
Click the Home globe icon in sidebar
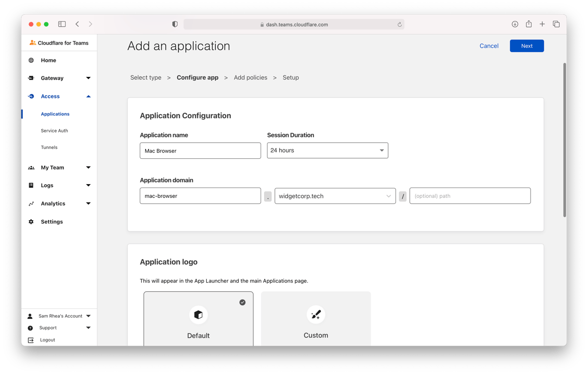point(31,60)
